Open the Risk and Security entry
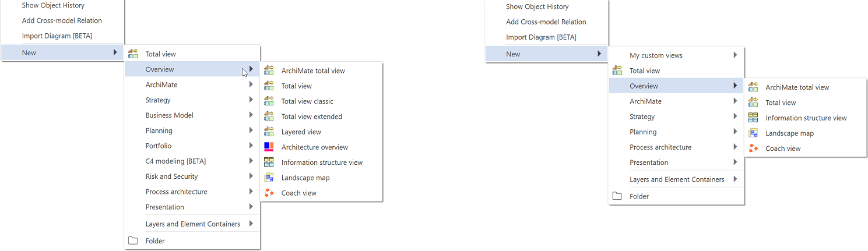Screen dimensions: 868x251 click(x=171, y=176)
